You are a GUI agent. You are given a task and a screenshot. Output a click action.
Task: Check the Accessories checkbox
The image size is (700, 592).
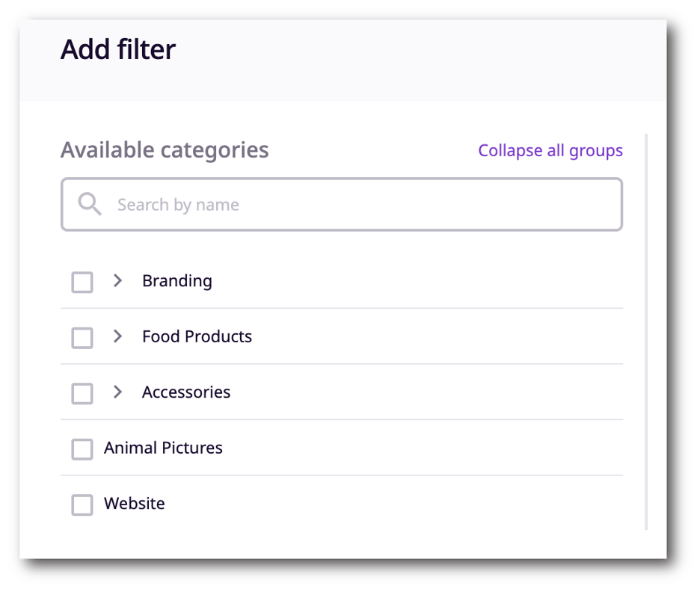82,393
